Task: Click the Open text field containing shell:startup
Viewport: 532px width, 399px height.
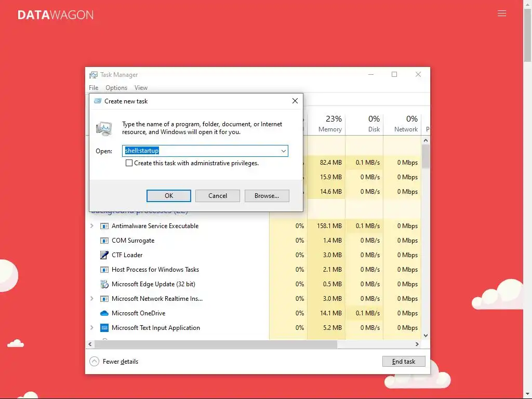Action: (205, 151)
